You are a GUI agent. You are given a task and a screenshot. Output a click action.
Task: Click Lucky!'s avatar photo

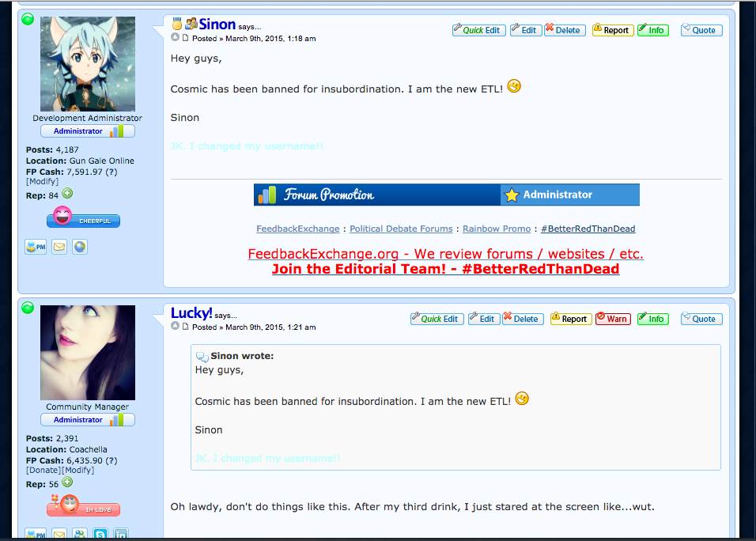(x=88, y=353)
